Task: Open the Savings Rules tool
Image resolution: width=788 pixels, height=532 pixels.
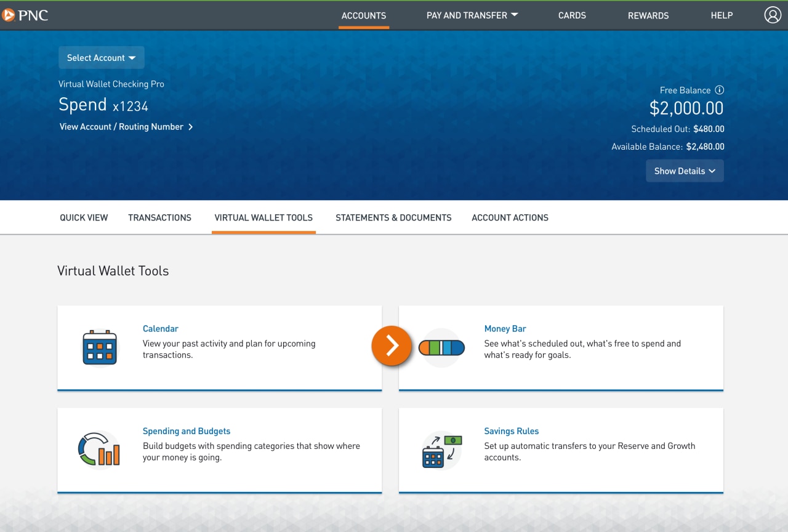Action: [511, 430]
